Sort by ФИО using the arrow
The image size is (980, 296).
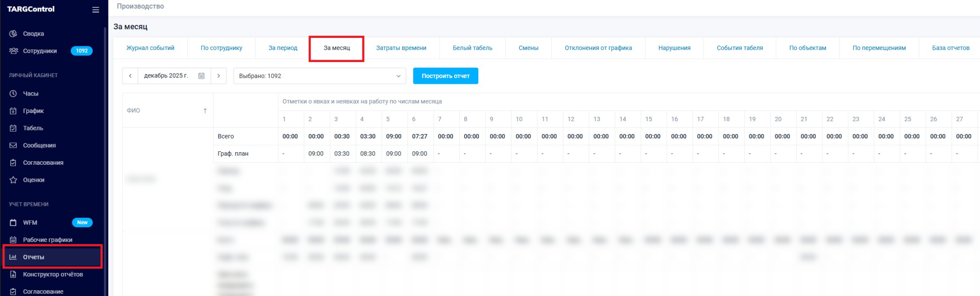205,111
